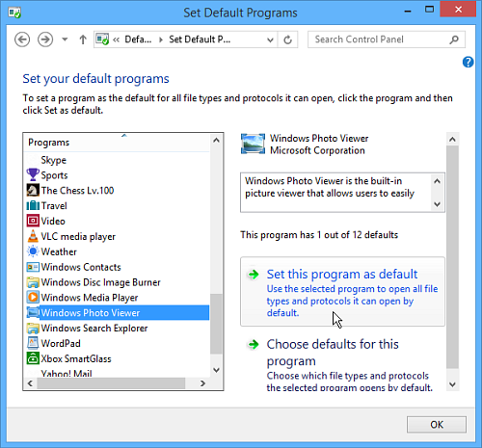Open the recent locations dropdown arrow
This screenshot has height=448, width=482.
(65, 40)
